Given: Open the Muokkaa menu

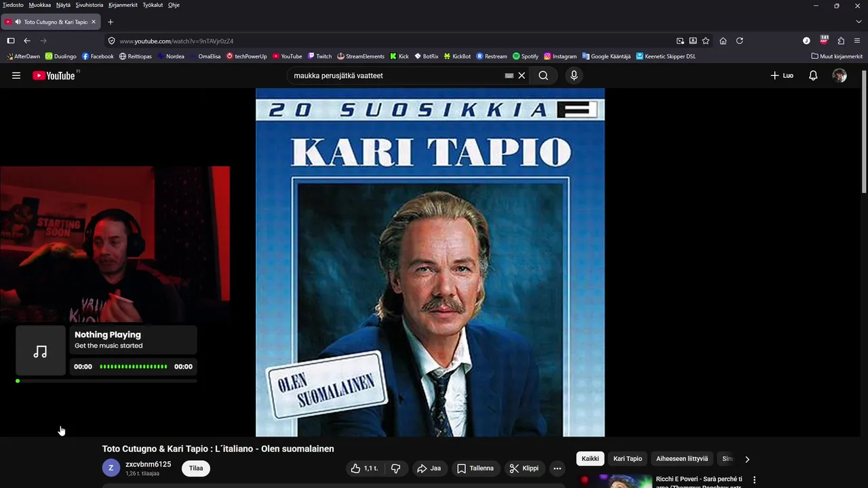Looking at the screenshot, I should click(40, 5).
